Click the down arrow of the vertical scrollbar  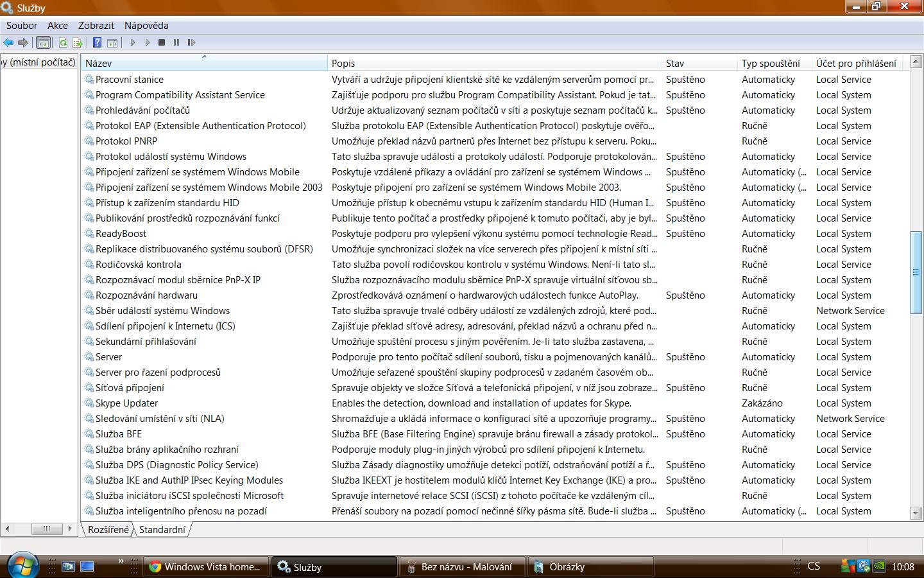coord(916,512)
